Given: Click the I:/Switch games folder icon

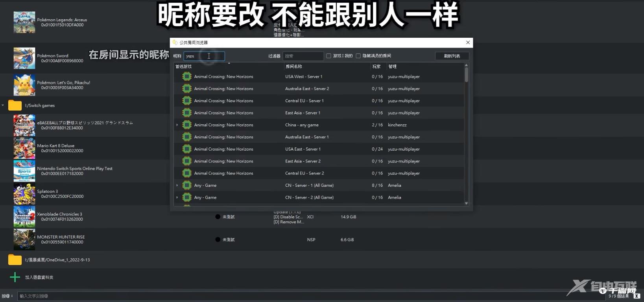Looking at the screenshot, I should pyautogui.click(x=15, y=105).
